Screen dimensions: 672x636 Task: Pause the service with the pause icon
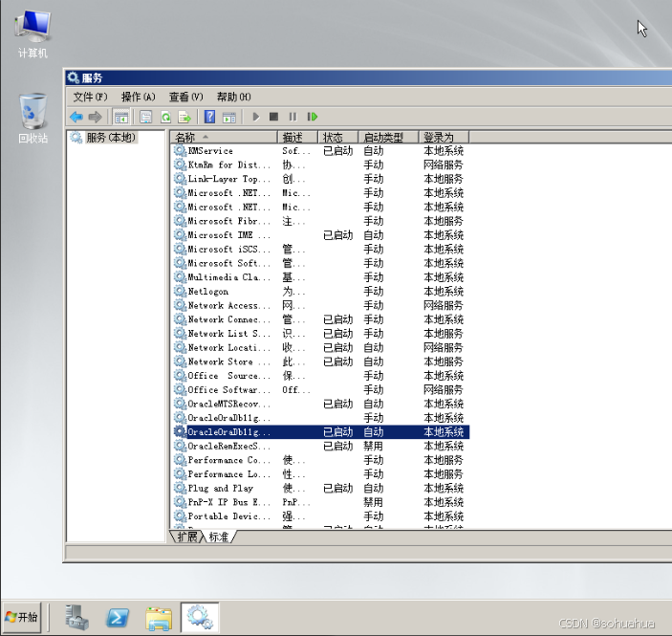coord(293,117)
